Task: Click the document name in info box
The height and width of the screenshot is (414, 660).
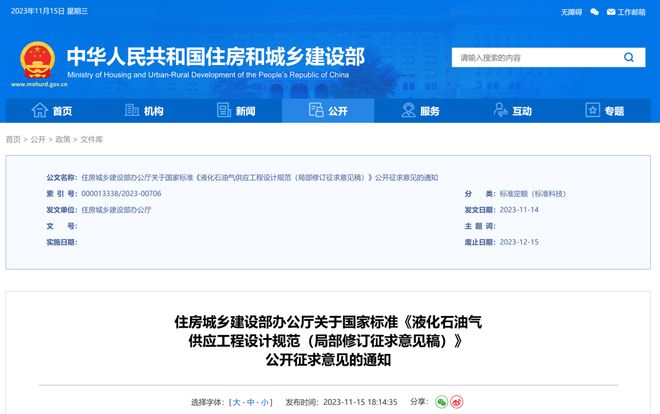Action: click(259, 178)
